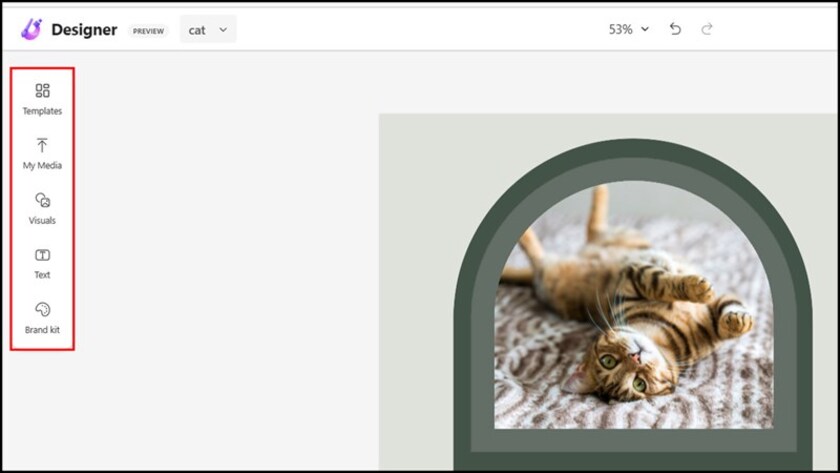Viewport: 840px width, 473px height.
Task: Select the Text tool icon
Action: click(x=42, y=255)
